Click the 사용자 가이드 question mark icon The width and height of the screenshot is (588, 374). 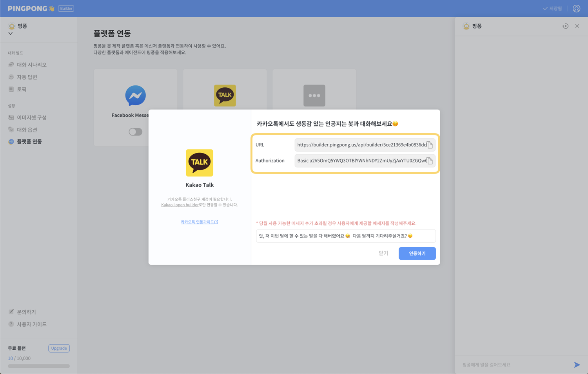coord(11,324)
